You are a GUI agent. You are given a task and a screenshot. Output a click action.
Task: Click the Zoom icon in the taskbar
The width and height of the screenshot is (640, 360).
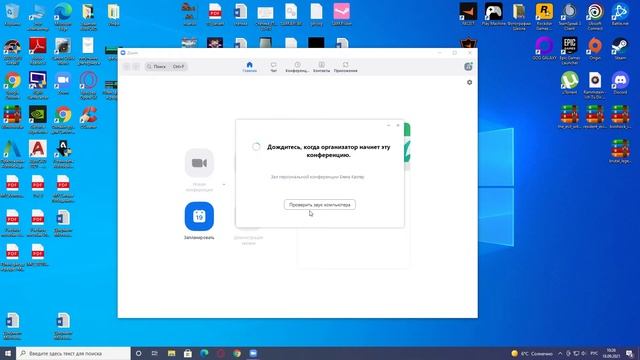coord(253,353)
